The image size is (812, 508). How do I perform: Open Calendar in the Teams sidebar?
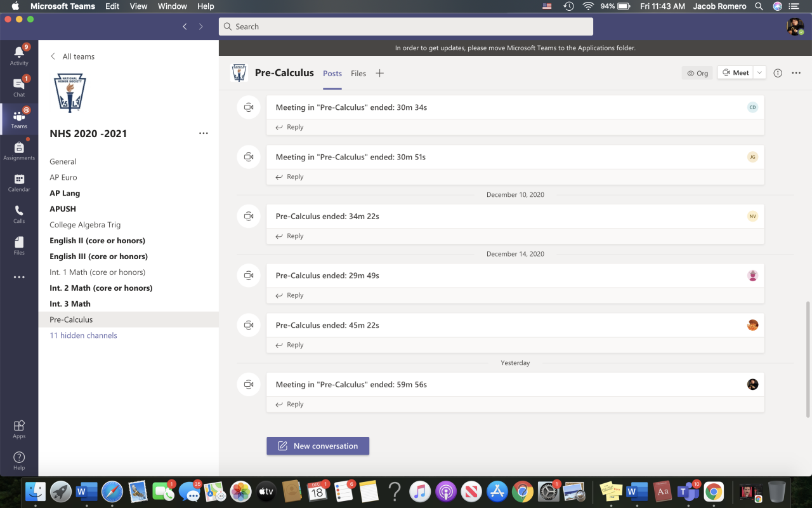click(x=19, y=182)
